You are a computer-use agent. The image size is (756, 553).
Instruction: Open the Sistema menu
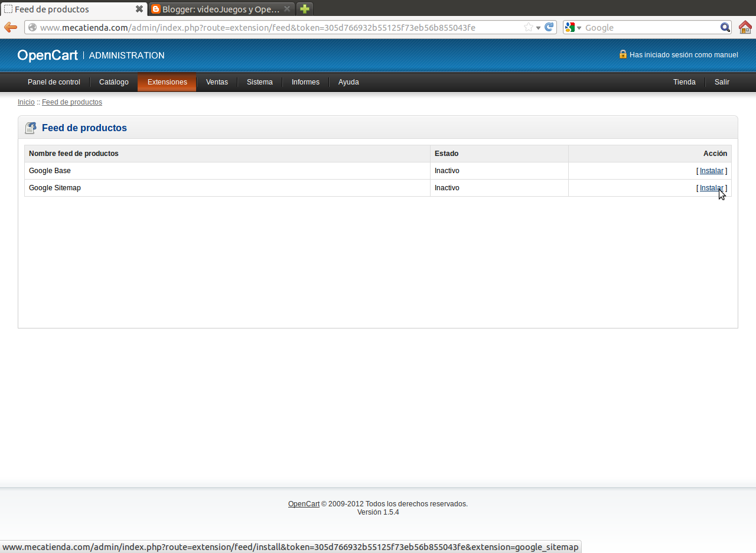260,82
